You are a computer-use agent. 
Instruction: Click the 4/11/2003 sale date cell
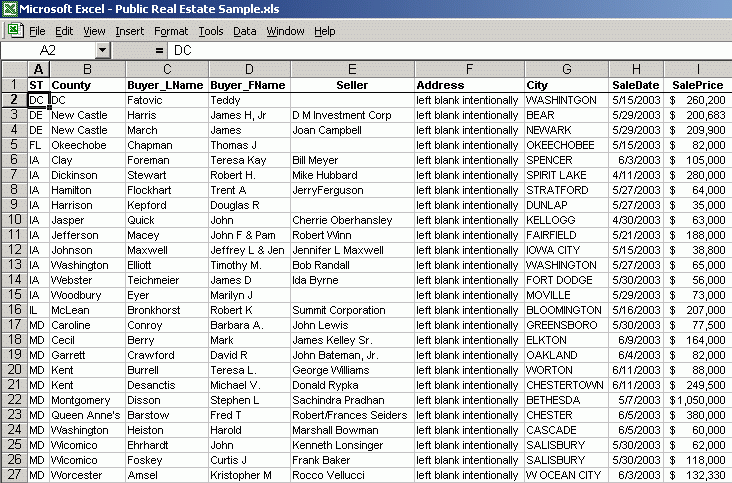click(636, 175)
